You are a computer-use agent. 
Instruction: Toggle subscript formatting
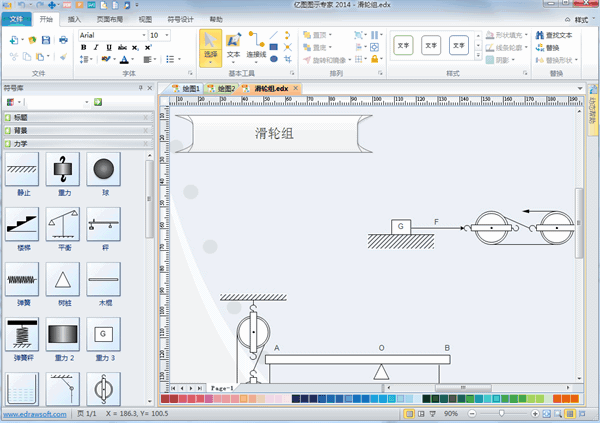[x=135, y=47]
